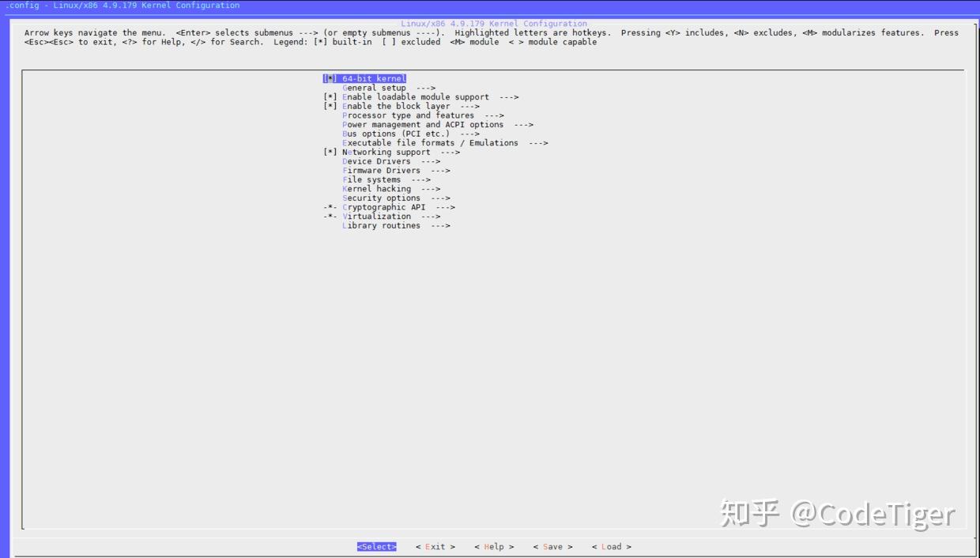Screen dimensions: 980x558
Task: Expand Executable file formats / Emulations
Action: (430, 142)
